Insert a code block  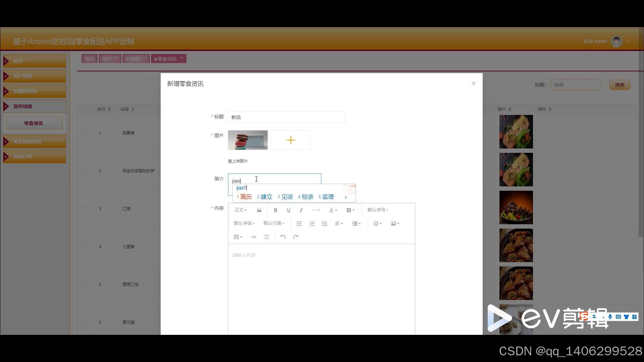click(254, 237)
